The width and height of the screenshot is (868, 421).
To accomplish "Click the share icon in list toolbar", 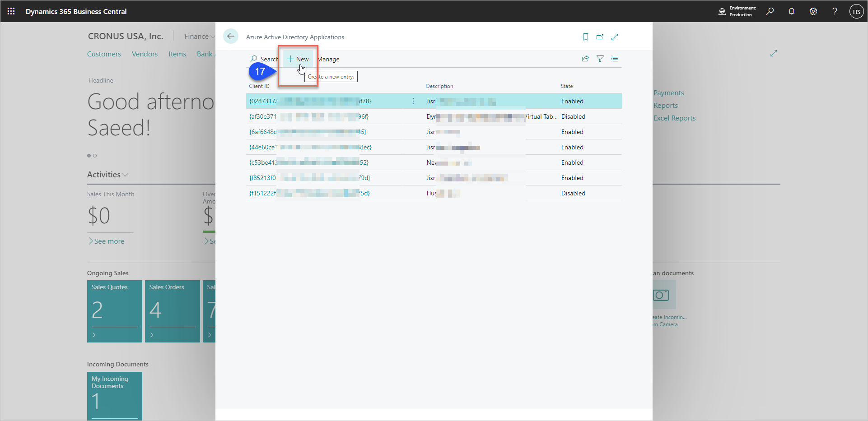I will pos(585,59).
